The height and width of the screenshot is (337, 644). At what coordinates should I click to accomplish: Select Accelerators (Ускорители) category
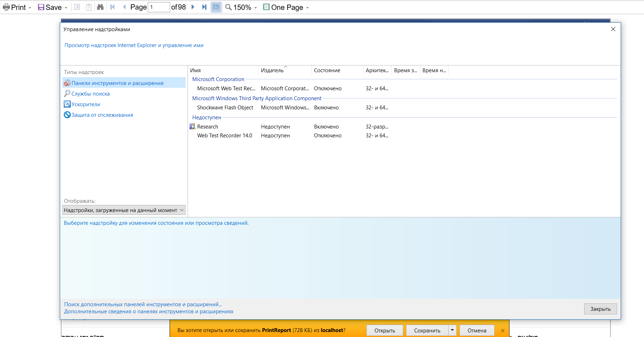coord(86,104)
